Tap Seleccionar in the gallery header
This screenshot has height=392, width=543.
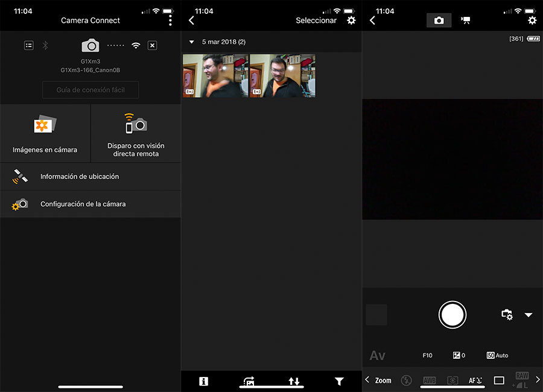(316, 21)
